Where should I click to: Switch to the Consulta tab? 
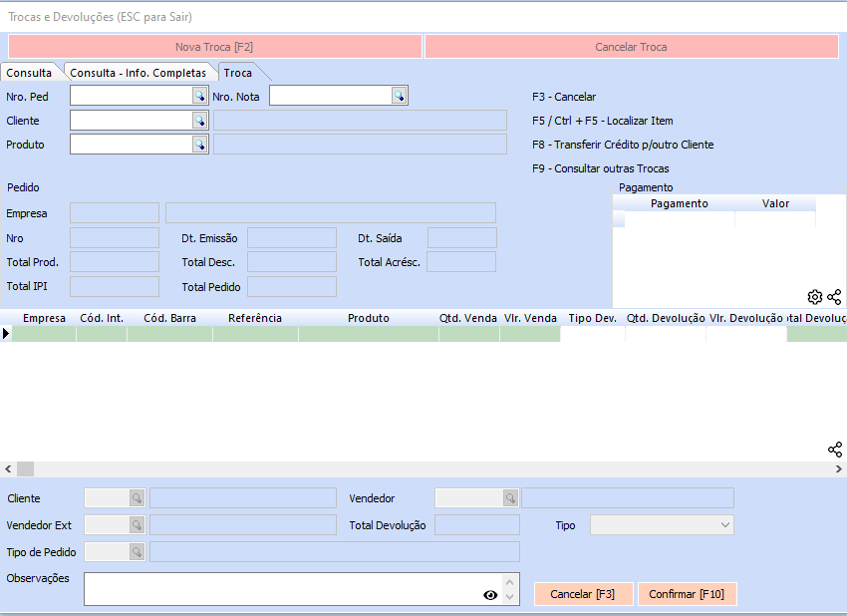click(29, 73)
